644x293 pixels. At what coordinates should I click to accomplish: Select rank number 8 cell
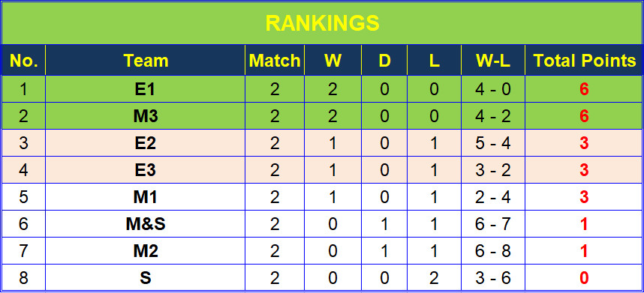click(x=23, y=278)
